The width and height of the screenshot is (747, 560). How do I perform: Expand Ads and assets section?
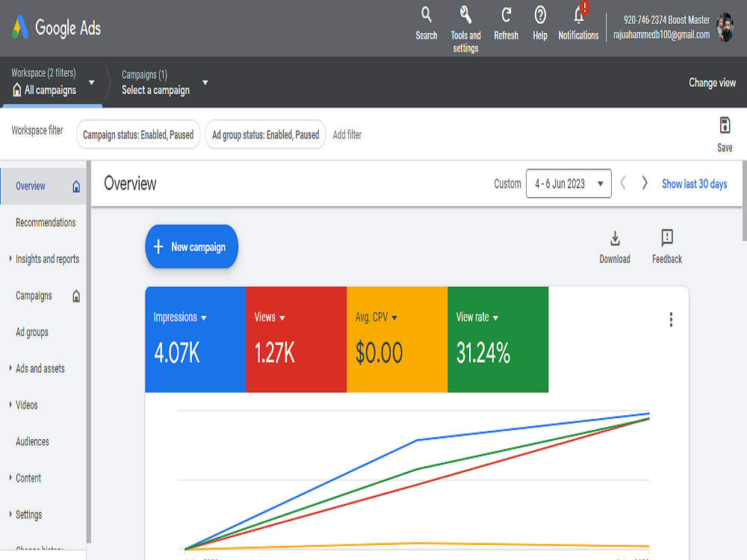pyautogui.click(x=10, y=368)
